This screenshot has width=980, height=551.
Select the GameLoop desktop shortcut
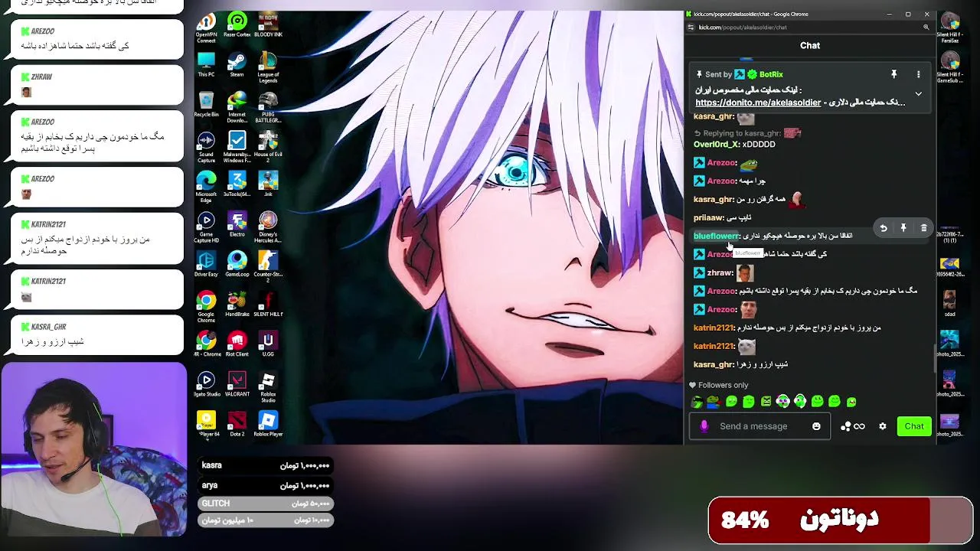tap(237, 264)
